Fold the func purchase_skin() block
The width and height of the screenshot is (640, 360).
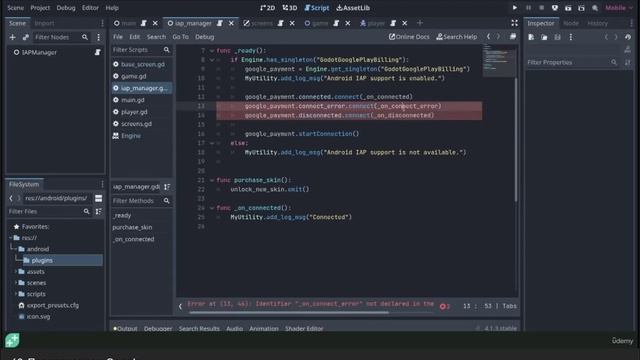click(212, 180)
